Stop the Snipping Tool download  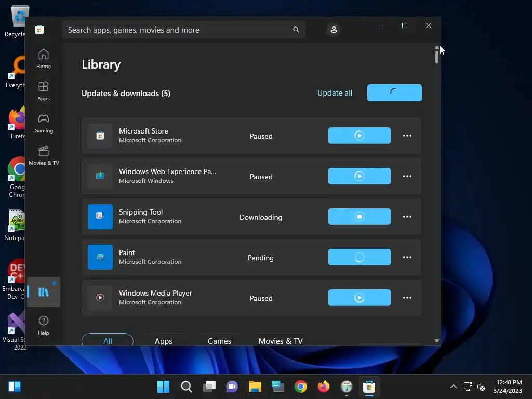tap(360, 217)
